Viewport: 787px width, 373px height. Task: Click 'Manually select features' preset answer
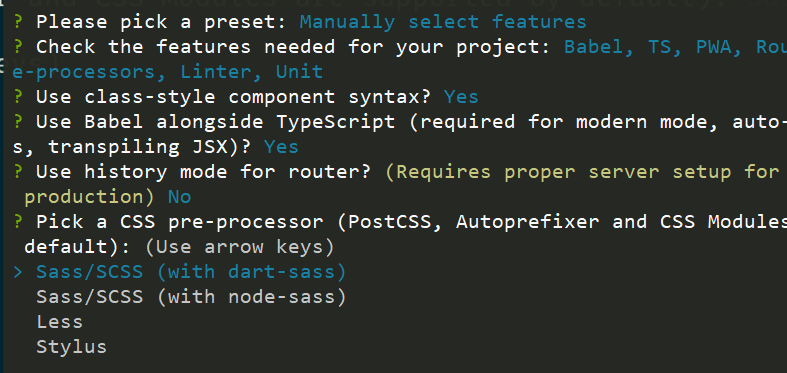click(443, 22)
